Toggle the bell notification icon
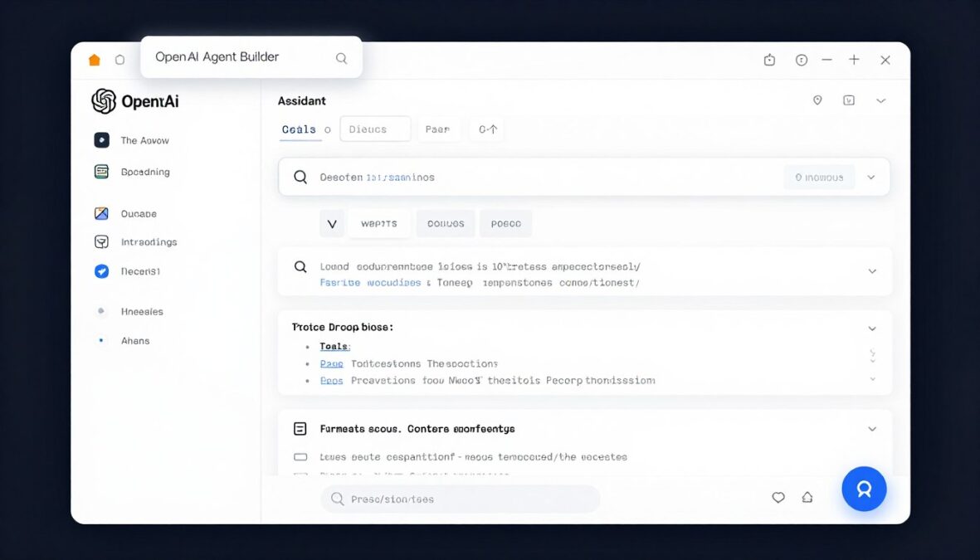The height and width of the screenshot is (560, 980). (x=807, y=497)
